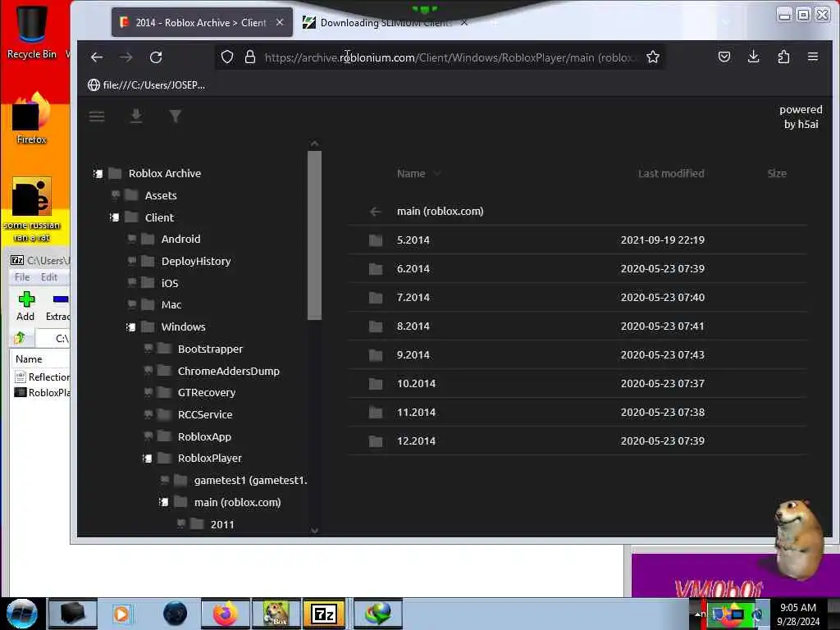Image resolution: width=840 pixels, height=630 pixels.
Task: Sort by Last modified column
Action: point(671,174)
